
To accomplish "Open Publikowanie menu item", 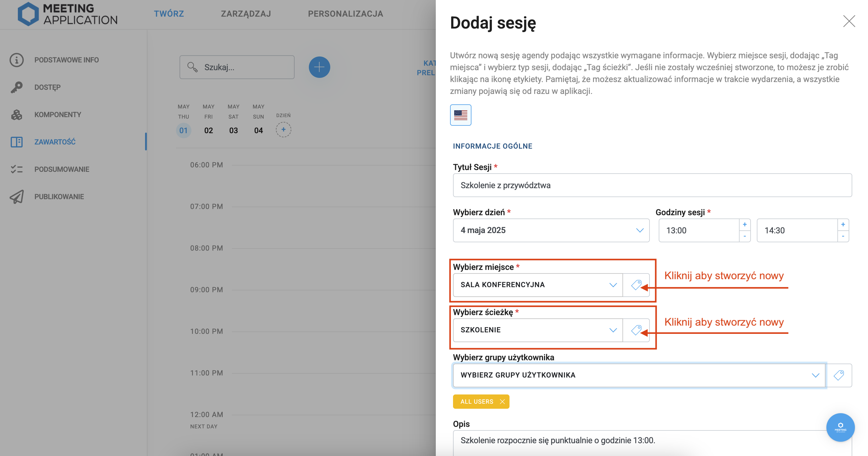I will [59, 196].
